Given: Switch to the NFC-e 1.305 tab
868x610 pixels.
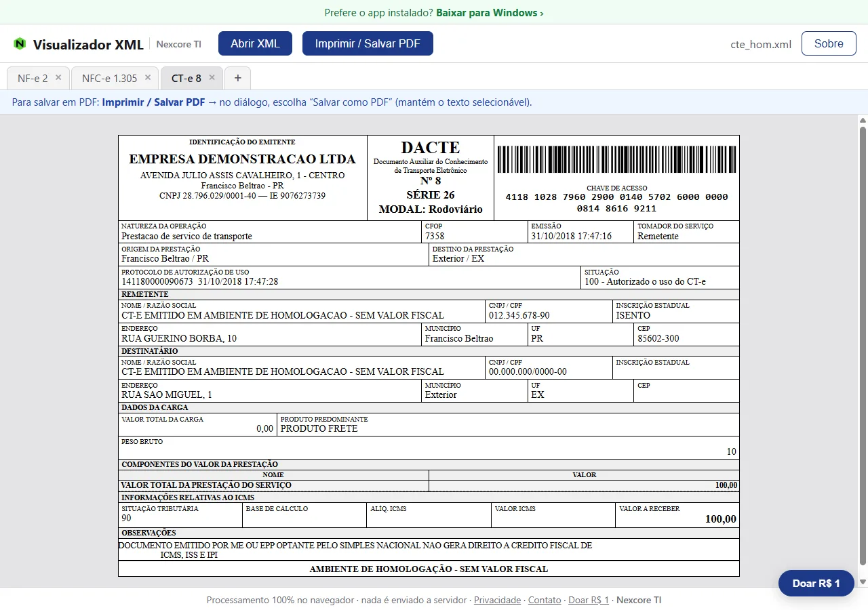Looking at the screenshot, I should 109,78.
